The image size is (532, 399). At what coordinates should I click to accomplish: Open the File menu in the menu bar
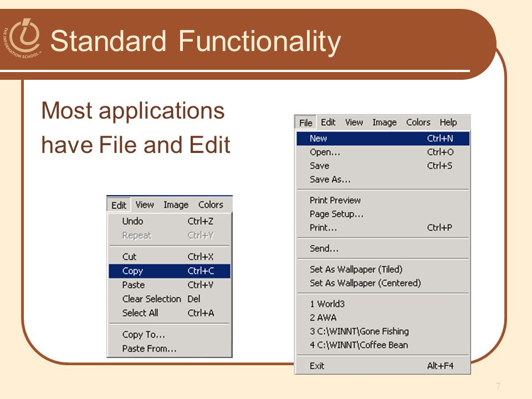tap(305, 122)
